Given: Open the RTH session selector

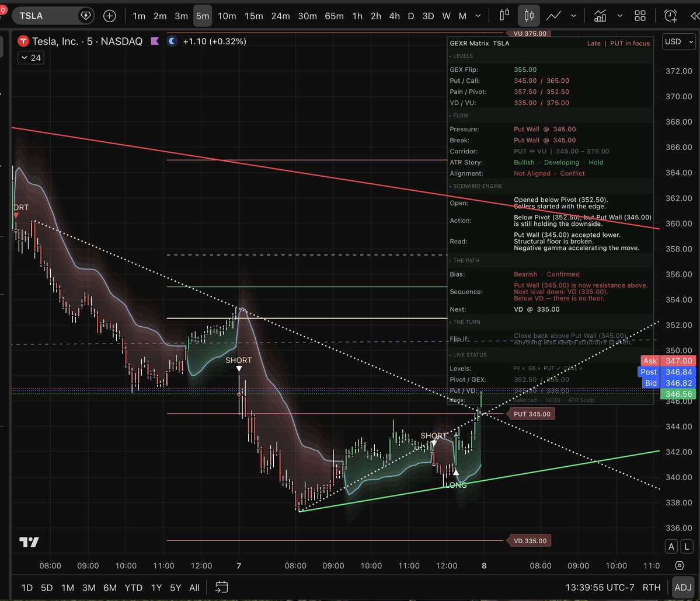Looking at the screenshot, I should tap(652, 588).
